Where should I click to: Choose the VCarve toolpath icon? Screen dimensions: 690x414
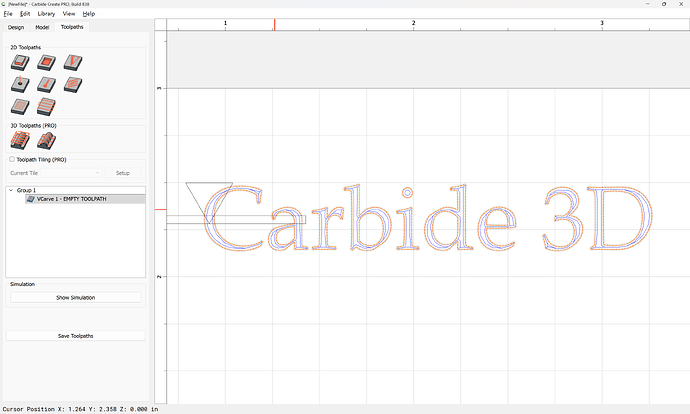71,62
